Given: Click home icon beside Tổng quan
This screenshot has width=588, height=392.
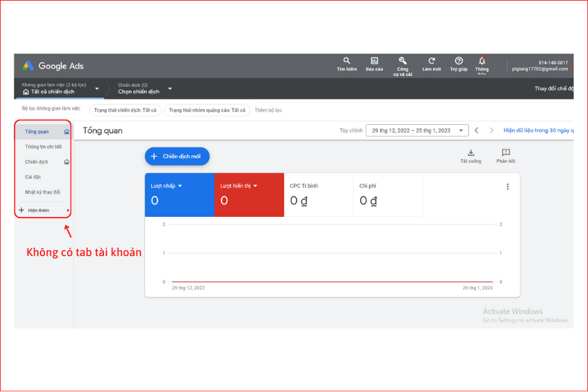Looking at the screenshot, I should point(67,132).
